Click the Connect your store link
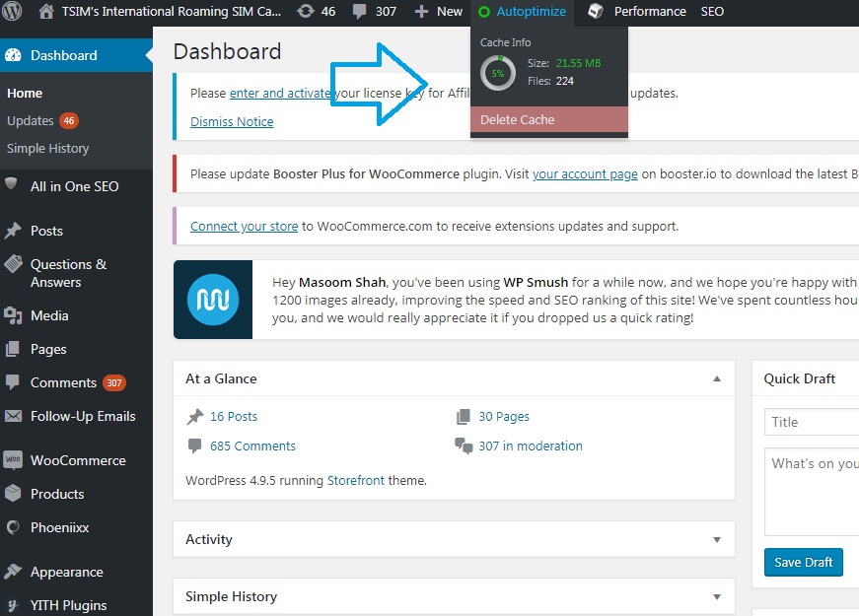 pyautogui.click(x=245, y=226)
